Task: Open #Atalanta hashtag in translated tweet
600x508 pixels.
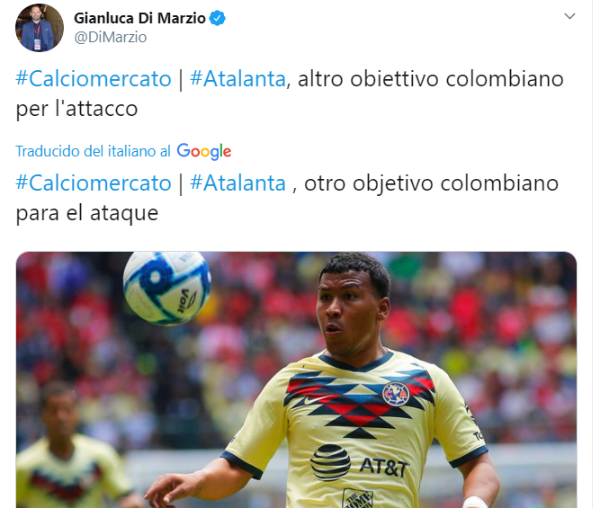Action: [x=238, y=183]
